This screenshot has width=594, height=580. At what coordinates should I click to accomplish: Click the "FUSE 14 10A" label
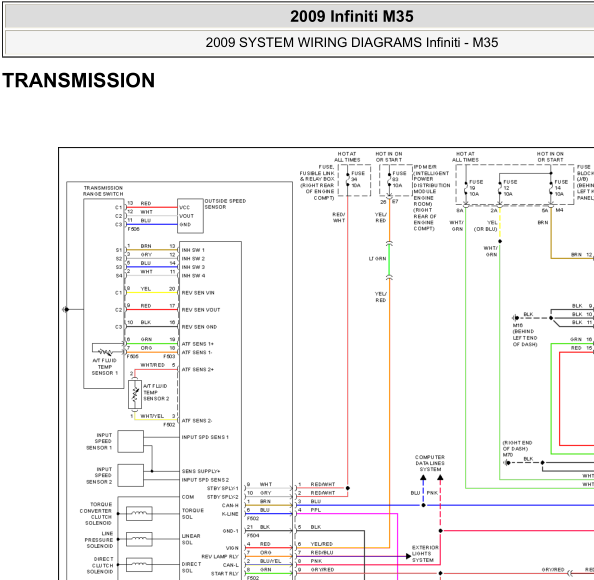561,188
